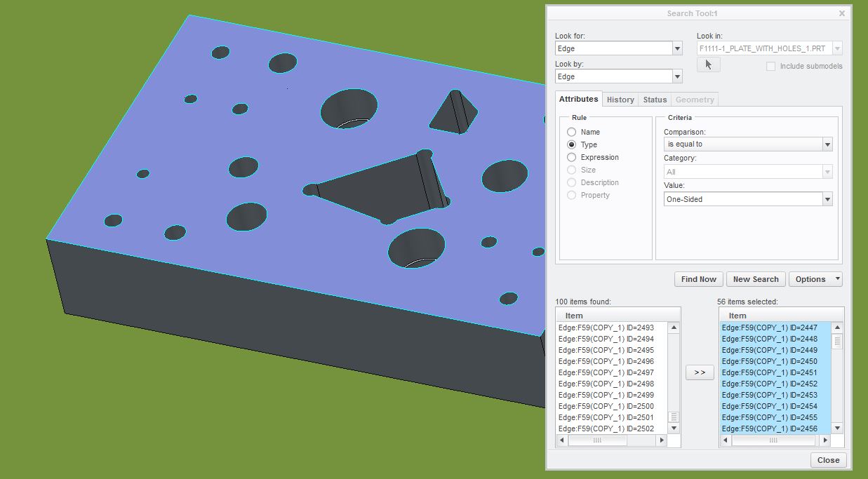Switch to the Status tab
This screenshot has height=479, width=868.
pos(655,100)
